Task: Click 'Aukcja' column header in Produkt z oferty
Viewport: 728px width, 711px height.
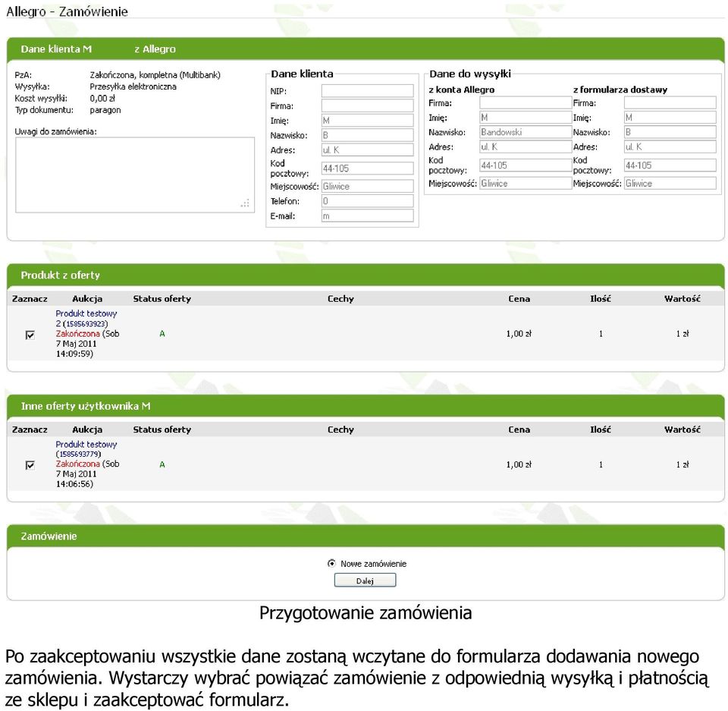Action: click(87, 299)
